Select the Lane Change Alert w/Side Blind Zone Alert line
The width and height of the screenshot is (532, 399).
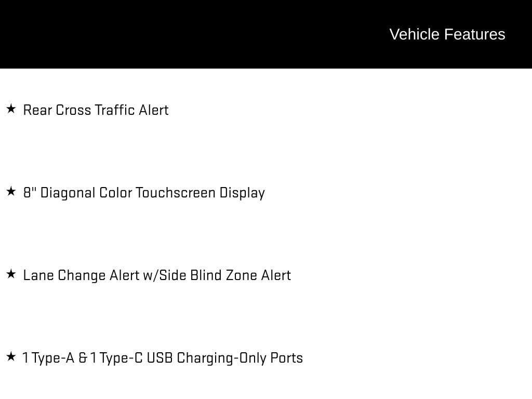tap(157, 275)
